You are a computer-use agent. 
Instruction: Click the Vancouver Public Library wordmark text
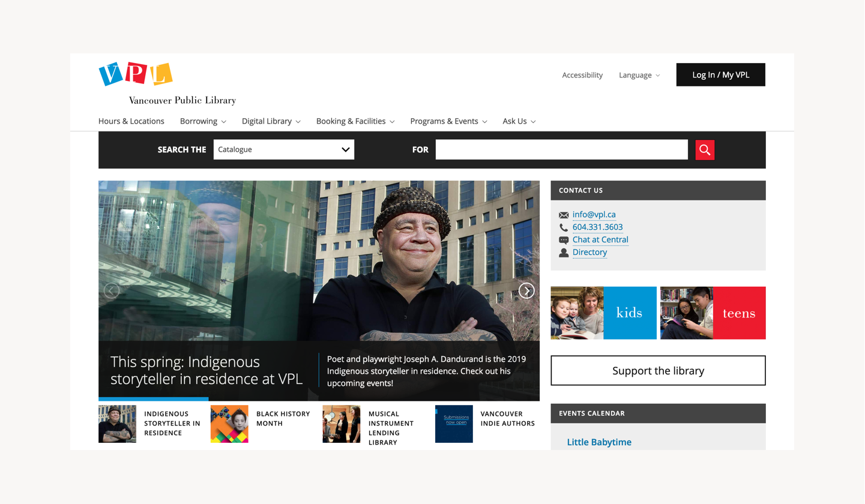click(x=182, y=100)
